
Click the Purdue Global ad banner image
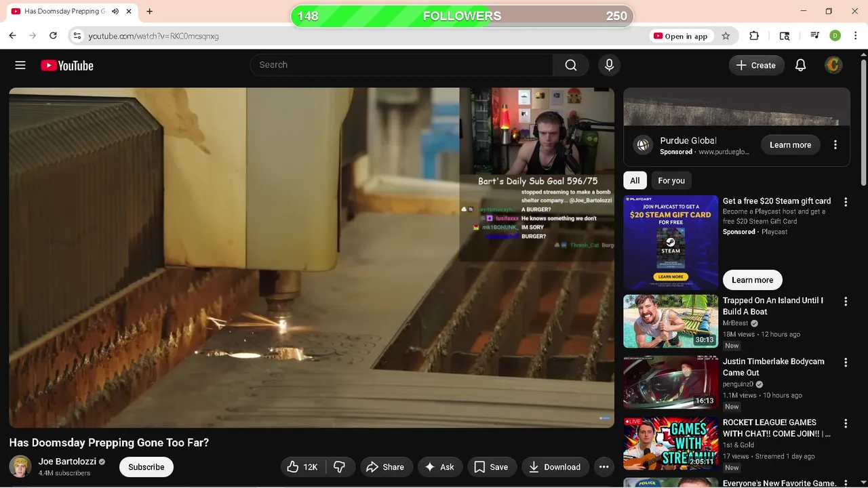736,107
